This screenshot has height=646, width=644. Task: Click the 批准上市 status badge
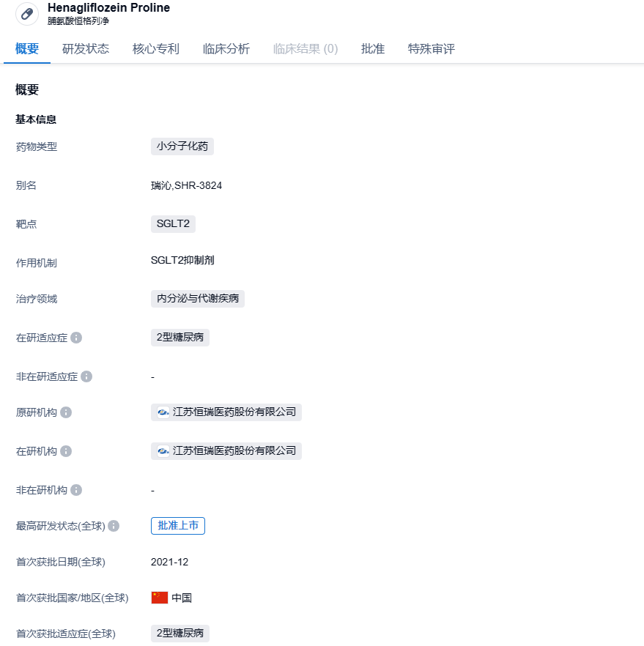pyautogui.click(x=178, y=526)
